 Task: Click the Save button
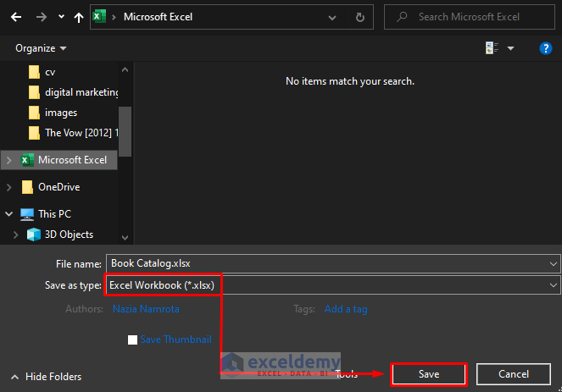pos(429,374)
